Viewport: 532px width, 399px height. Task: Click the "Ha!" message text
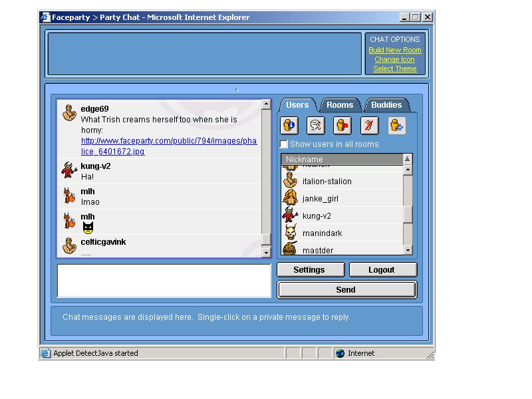pyautogui.click(x=87, y=177)
